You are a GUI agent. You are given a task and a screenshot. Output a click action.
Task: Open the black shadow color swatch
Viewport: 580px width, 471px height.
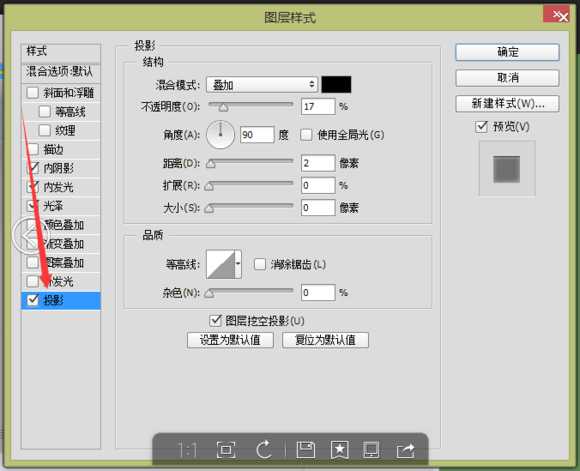pyautogui.click(x=336, y=85)
